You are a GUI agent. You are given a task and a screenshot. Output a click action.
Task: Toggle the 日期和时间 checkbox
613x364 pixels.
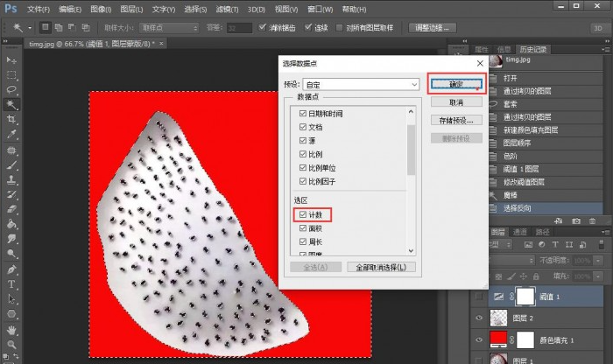coord(303,114)
